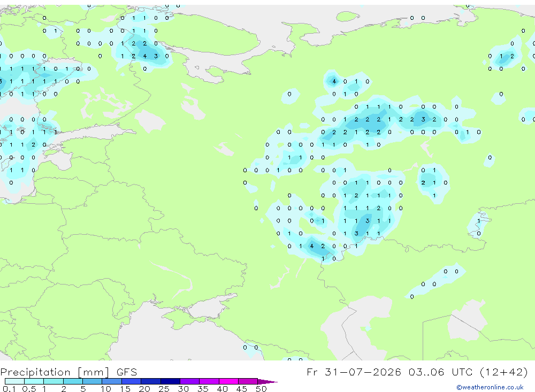Select the 10–15 mm blue legend swatch
The width and height of the screenshot is (535, 392).
[112, 381]
